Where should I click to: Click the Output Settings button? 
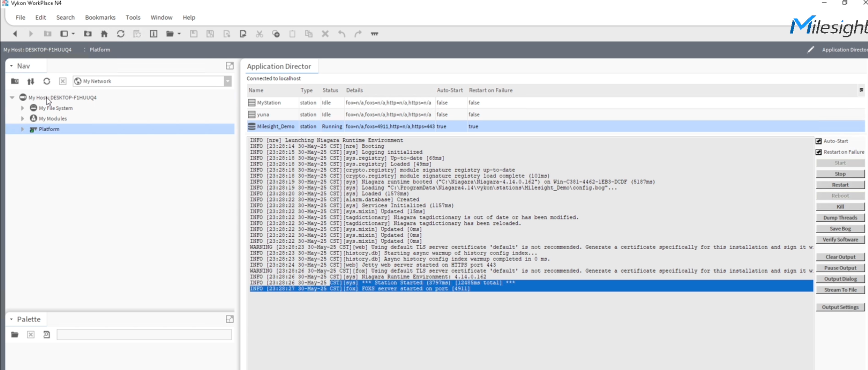pos(840,307)
